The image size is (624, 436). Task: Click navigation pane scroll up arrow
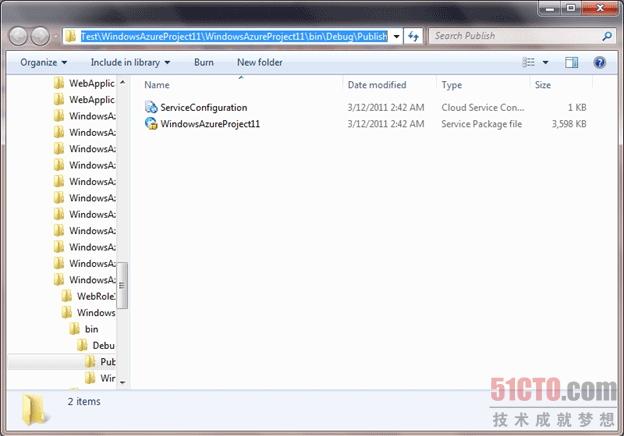(123, 82)
